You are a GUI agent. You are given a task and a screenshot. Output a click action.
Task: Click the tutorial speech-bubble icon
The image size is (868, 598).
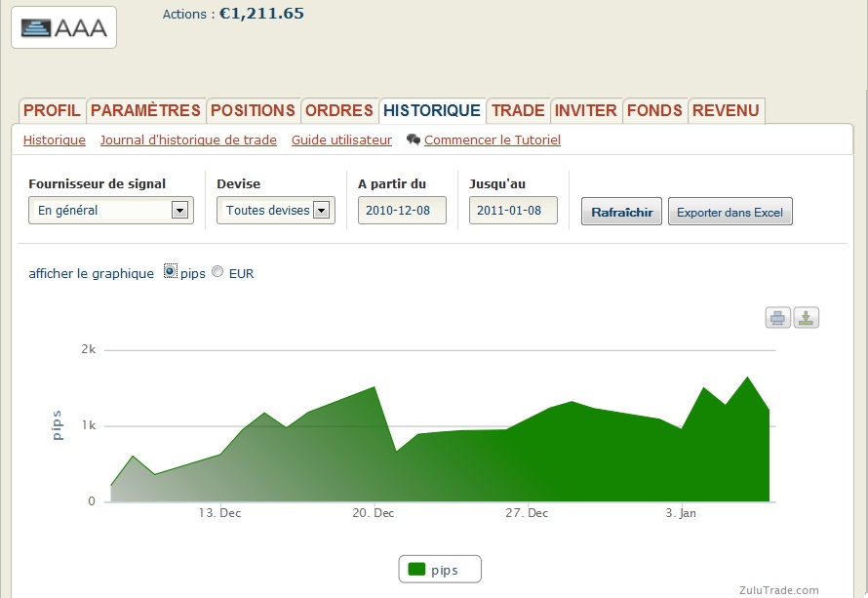[413, 140]
